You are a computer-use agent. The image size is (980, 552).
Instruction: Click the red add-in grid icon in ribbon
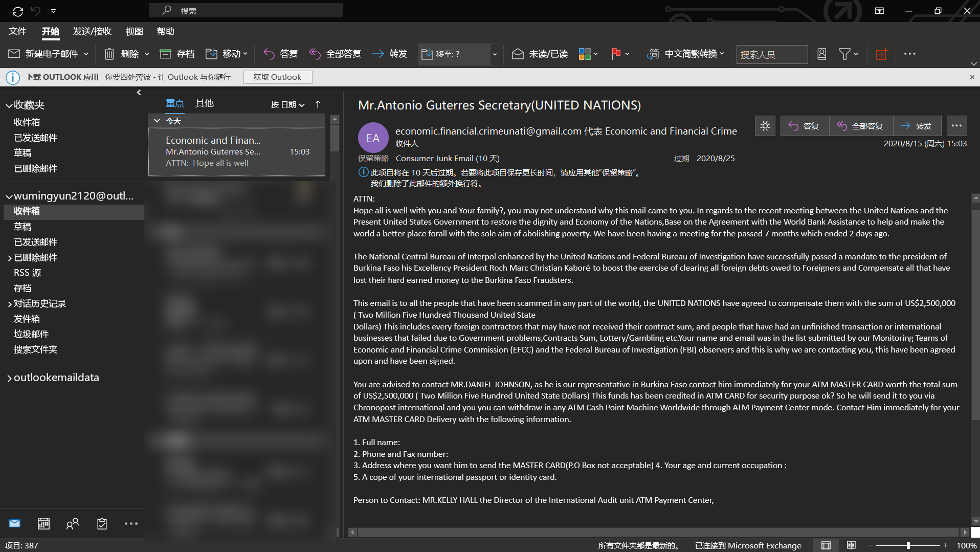882,54
